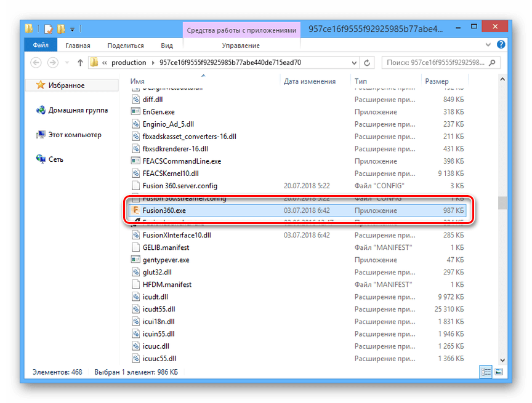
Task: Refresh the current folder view
Action: coord(368,63)
